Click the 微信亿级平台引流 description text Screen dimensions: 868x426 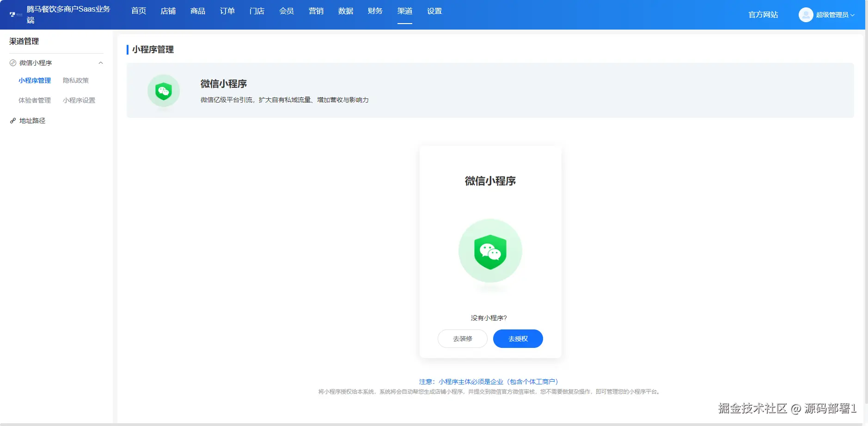285,100
